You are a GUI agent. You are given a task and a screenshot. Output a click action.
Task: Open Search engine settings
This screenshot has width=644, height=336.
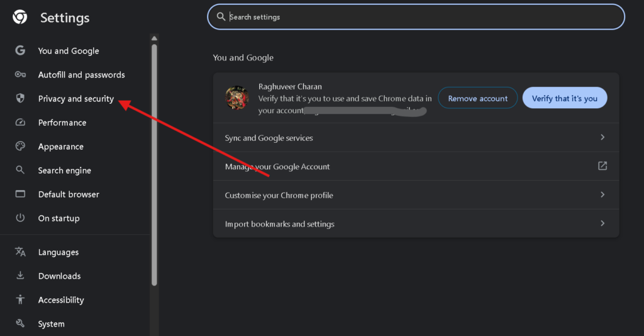[x=65, y=171]
